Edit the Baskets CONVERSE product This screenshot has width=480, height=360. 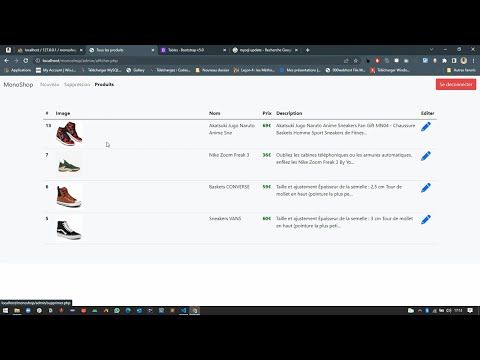(426, 188)
